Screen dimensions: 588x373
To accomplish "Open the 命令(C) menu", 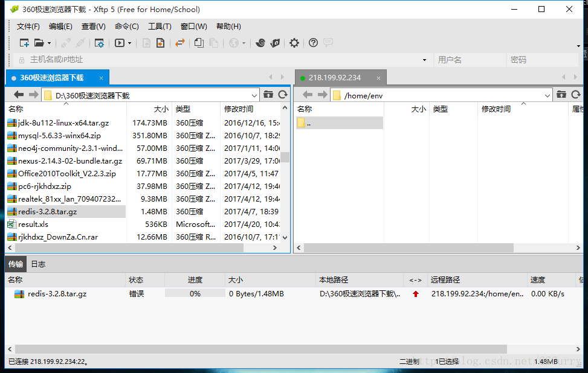I will pyautogui.click(x=127, y=27).
